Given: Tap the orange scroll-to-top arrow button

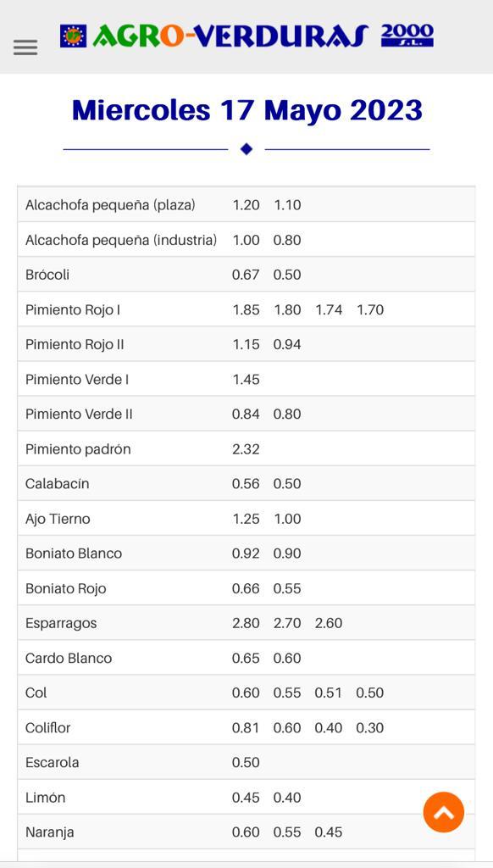Looking at the screenshot, I should coord(444,812).
